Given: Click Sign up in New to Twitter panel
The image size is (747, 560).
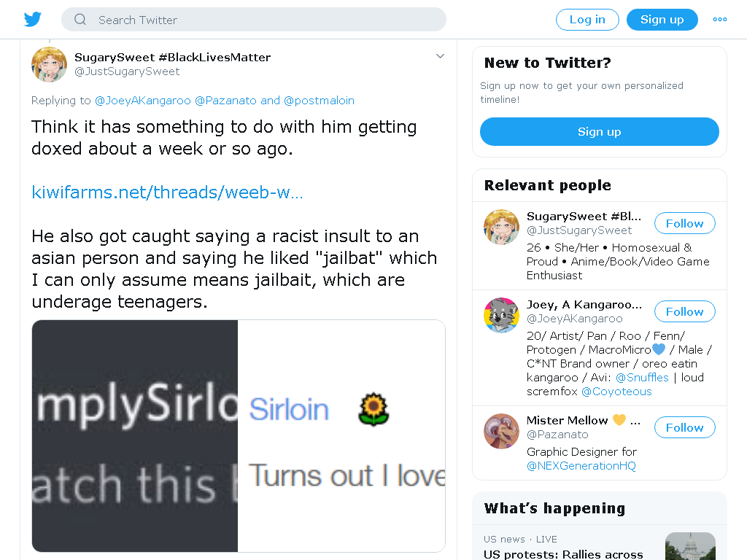Looking at the screenshot, I should 600,131.
